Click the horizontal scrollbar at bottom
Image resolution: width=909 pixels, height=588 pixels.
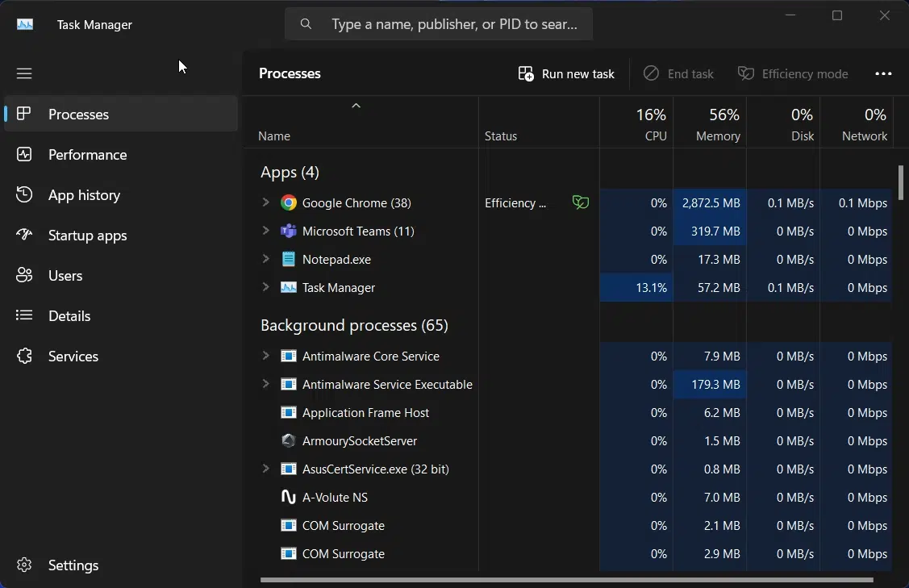(566, 579)
